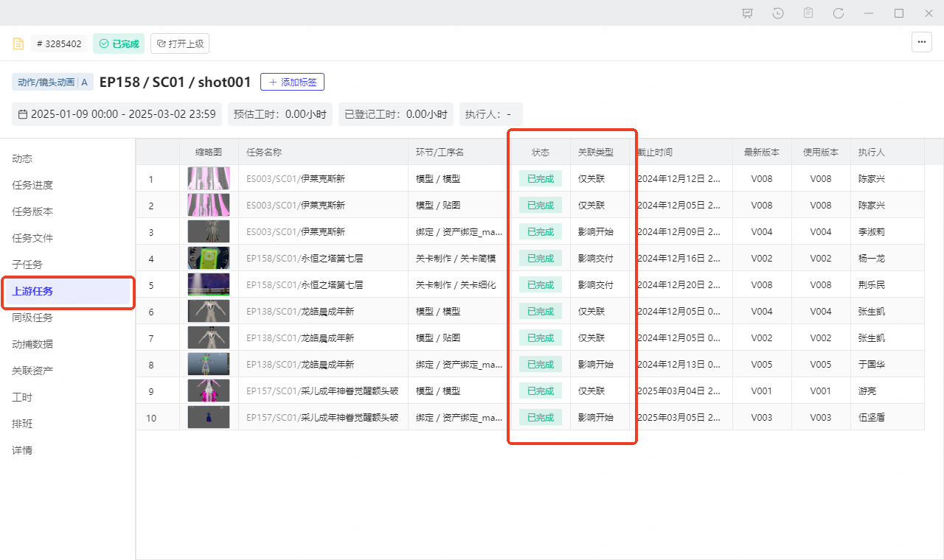944x560 pixels.
Task: Click the 执行人 assignee field in header
Action: (490, 114)
